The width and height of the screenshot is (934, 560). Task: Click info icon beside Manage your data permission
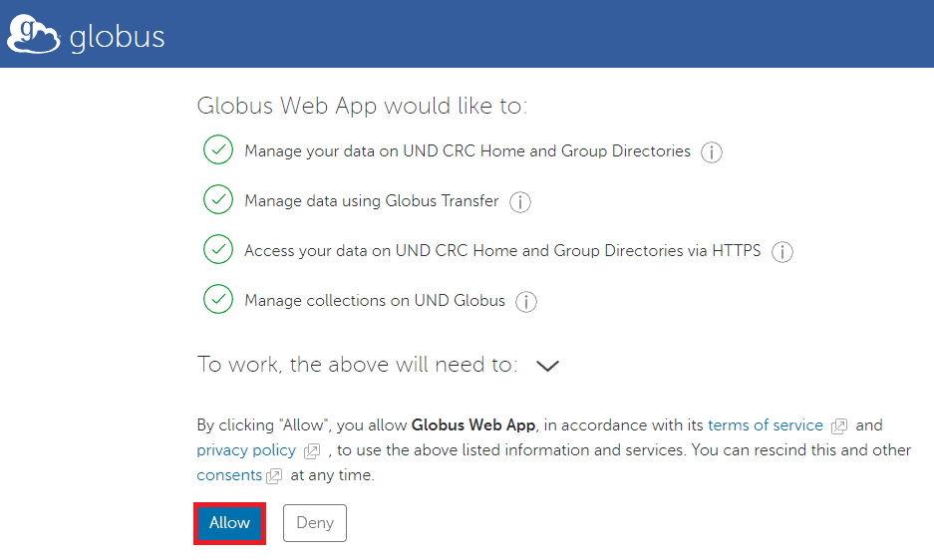click(x=711, y=152)
